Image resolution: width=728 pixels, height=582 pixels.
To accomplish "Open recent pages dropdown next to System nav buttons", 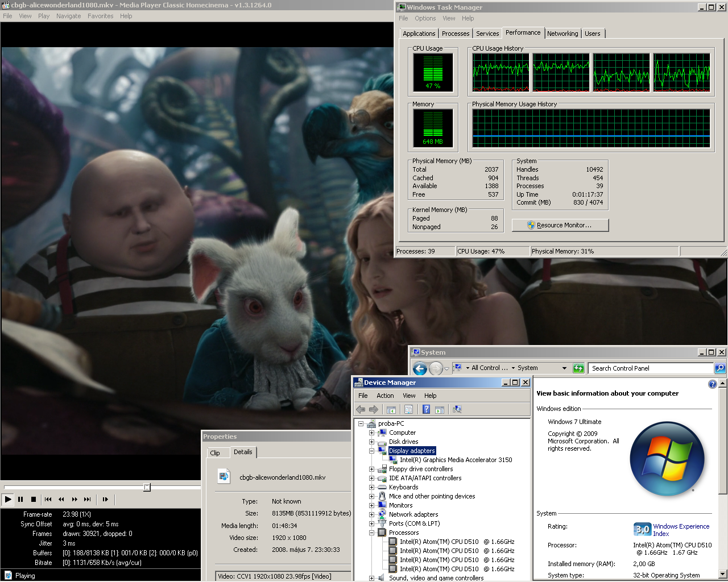I will click(446, 368).
